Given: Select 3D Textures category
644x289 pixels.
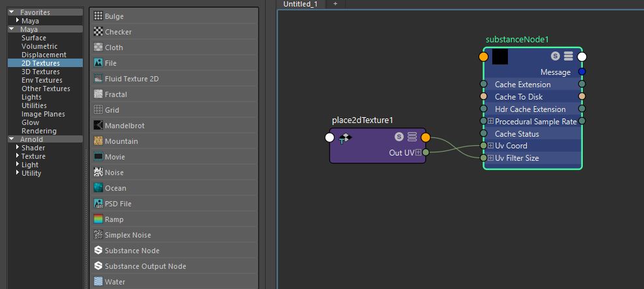Looking at the screenshot, I should (40, 72).
